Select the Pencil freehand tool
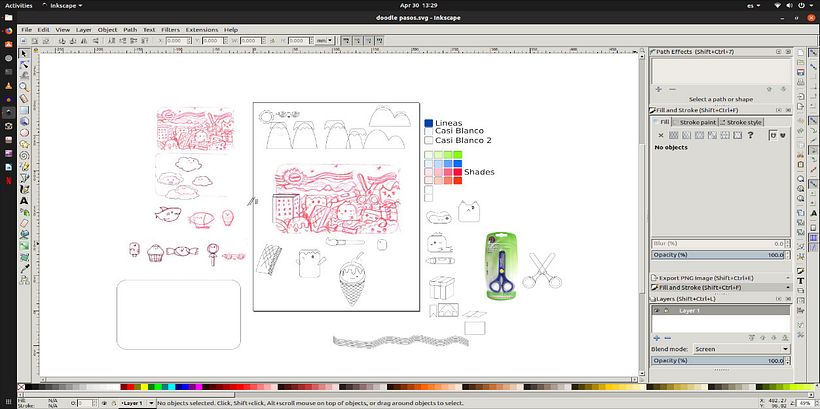The image size is (820, 409). coord(24,167)
